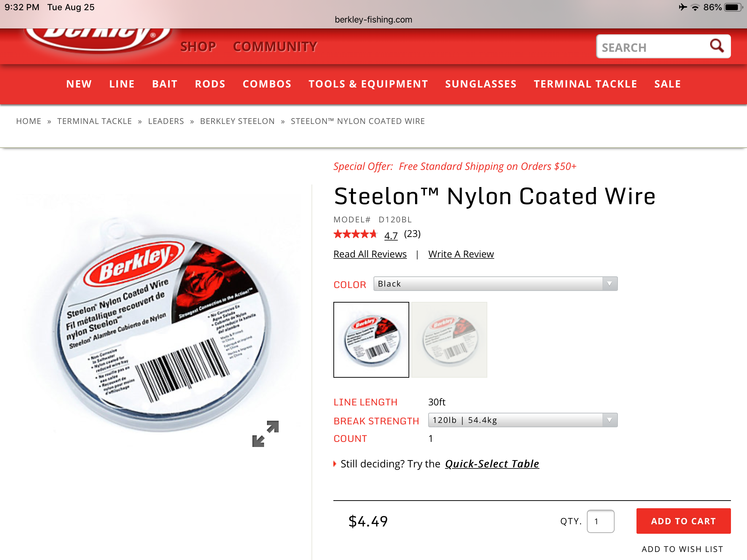747x560 pixels.
Task: Click the search magnifier icon
Action: click(x=717, y=46)
